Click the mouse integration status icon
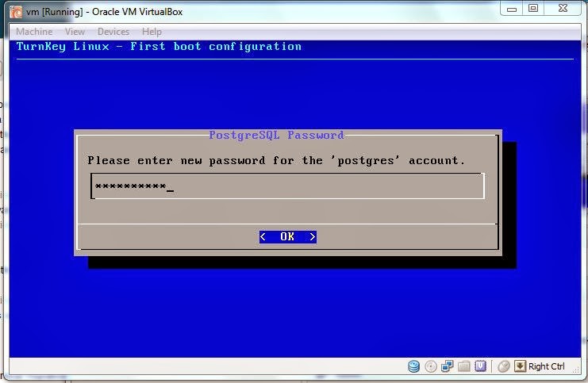 pos(504,366)
